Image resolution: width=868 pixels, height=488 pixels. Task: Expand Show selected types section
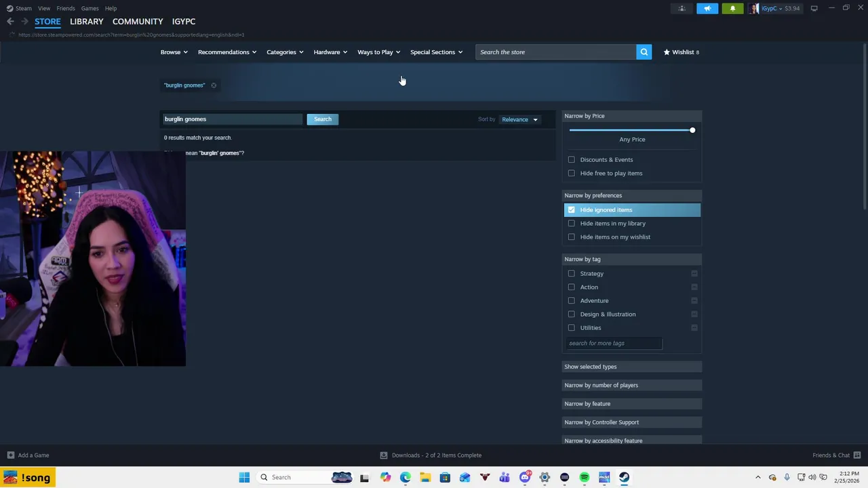pos(633,367)
